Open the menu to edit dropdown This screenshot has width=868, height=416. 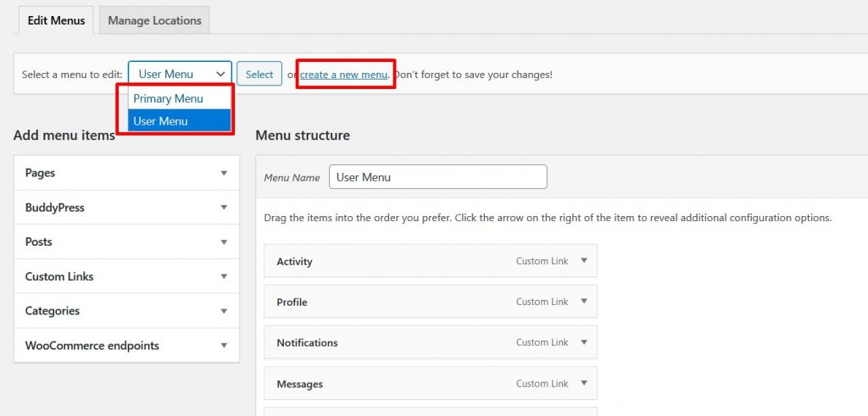coord(180,74)
